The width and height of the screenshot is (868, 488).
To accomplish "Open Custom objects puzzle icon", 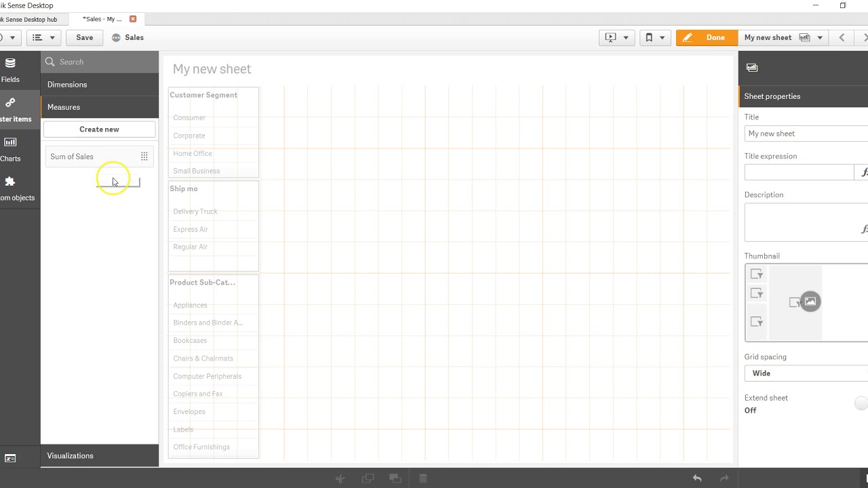I will [10, 182].
